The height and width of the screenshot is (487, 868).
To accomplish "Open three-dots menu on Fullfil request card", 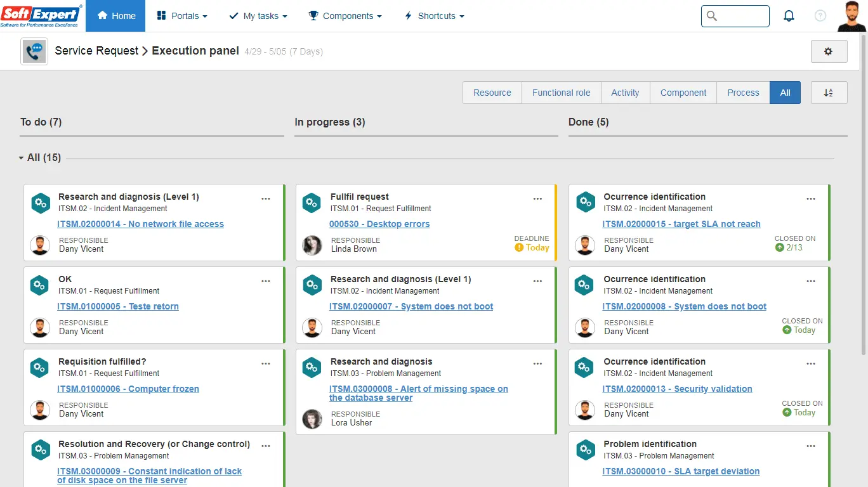I will pos(537,198).
